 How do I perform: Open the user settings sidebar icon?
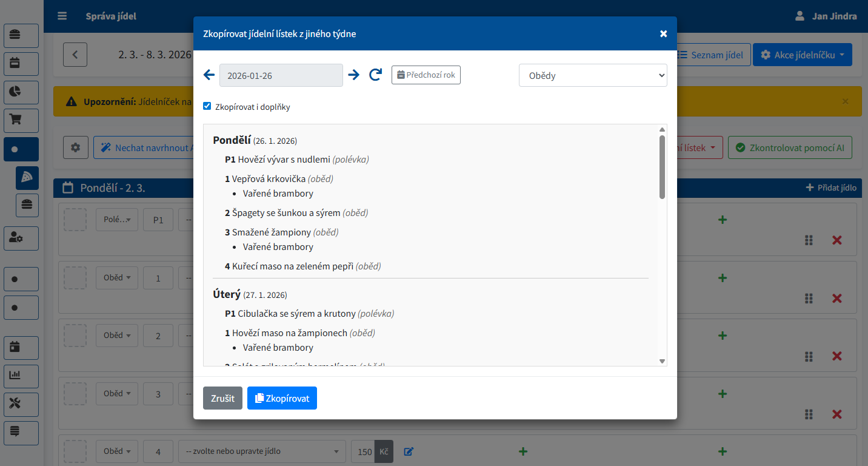(x=21, y=238)
